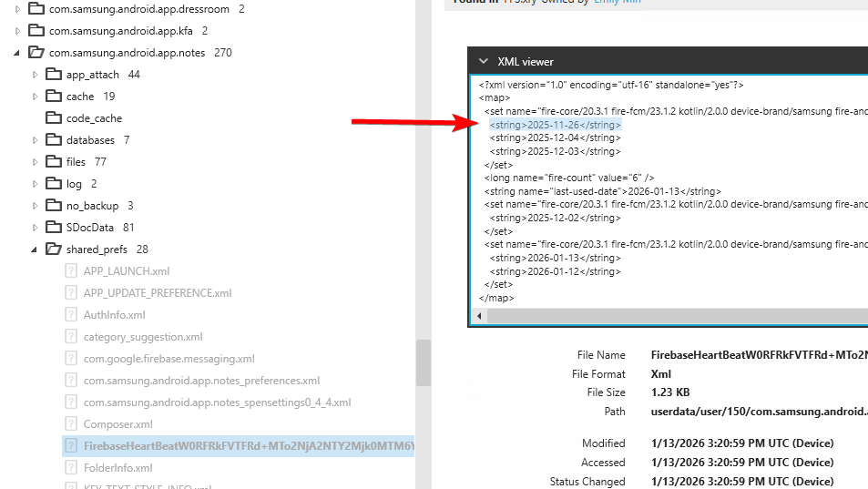Click the Composer.xml file icon
Screen dimensions: 868x489
pyautogui.click(x=71, y=423)
